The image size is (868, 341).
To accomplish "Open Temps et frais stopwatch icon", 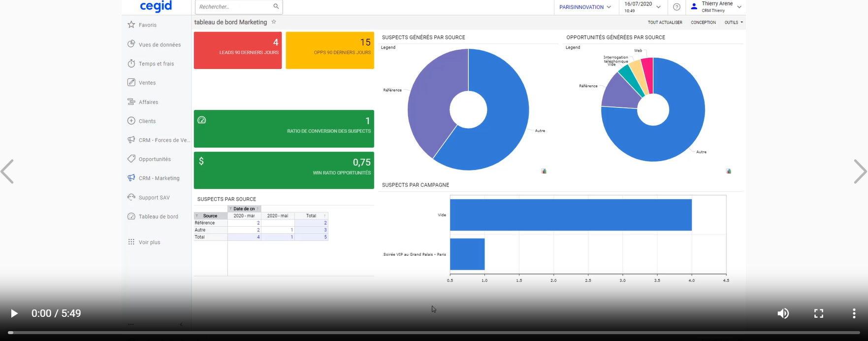I will click(131, 63).
